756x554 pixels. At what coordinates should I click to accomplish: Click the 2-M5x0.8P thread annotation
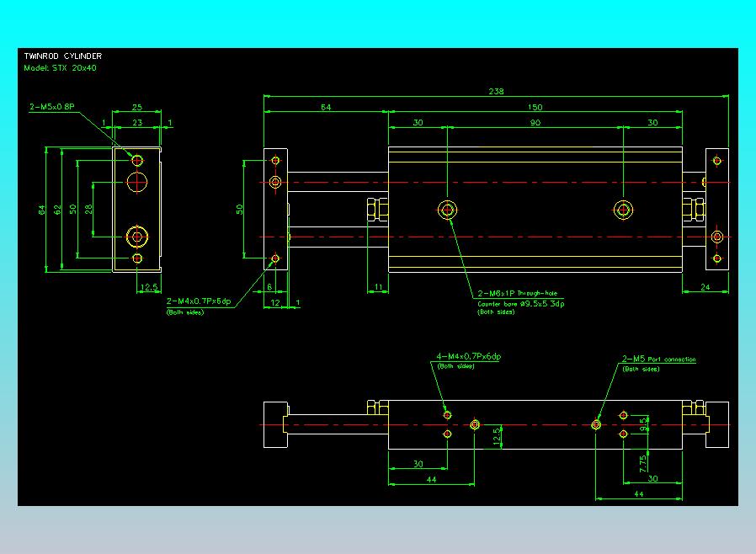[52, 107]
